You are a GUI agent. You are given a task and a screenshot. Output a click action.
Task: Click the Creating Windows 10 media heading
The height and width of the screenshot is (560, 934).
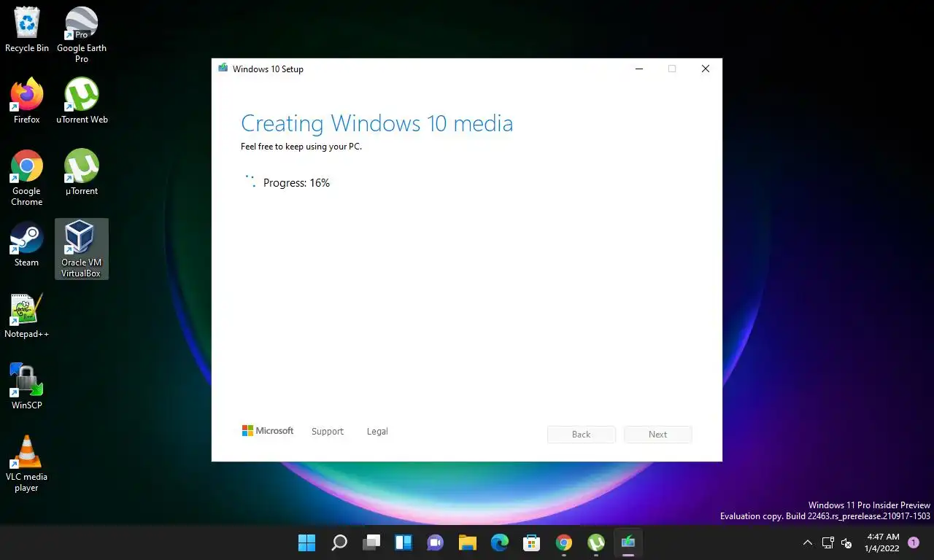point(377,123)
